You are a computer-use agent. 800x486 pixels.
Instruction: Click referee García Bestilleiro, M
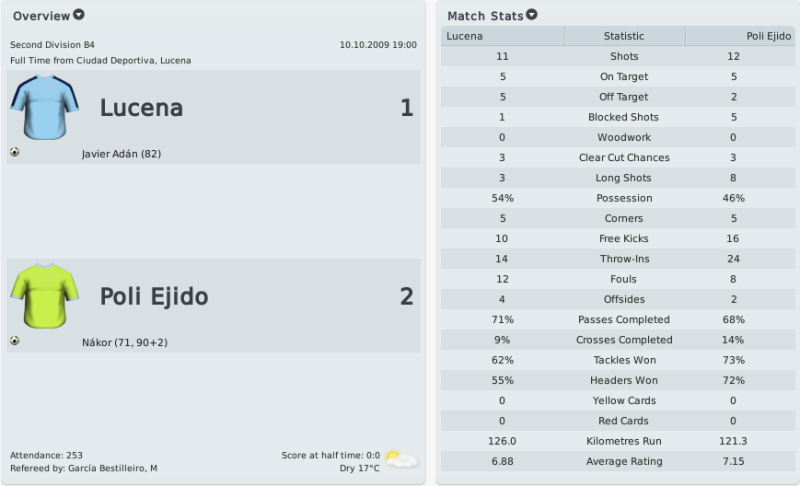pyautogui.click(x=113, y=468)
